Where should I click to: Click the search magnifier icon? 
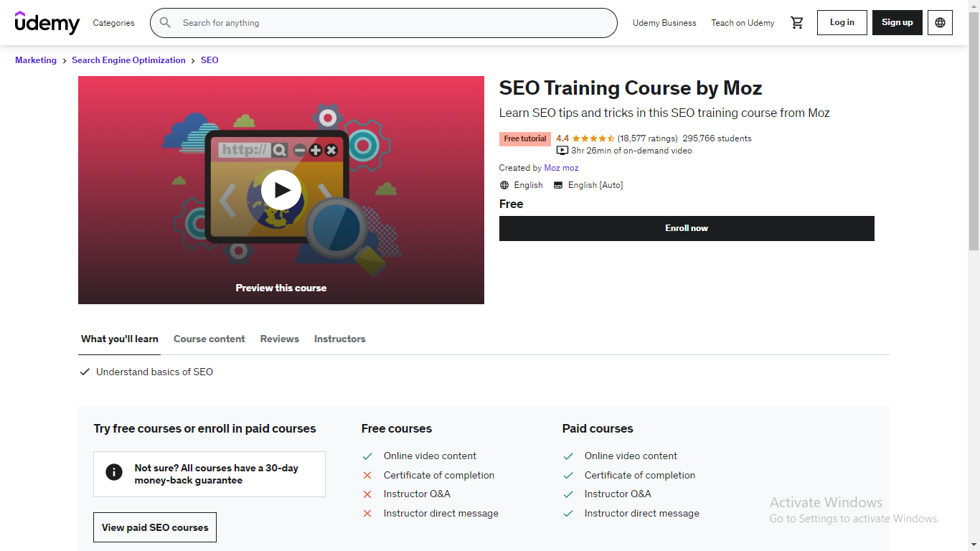[x=165, y=23]
